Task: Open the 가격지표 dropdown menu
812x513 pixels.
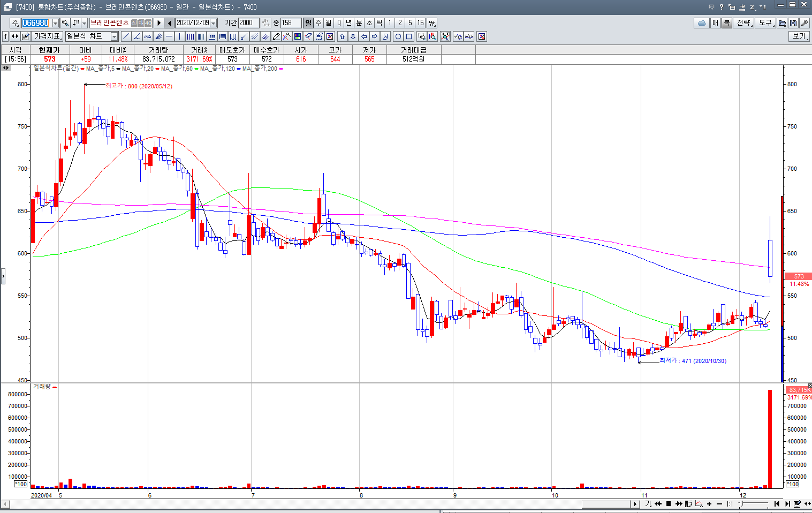Action: pyautogui.click(x=48, y=36)
